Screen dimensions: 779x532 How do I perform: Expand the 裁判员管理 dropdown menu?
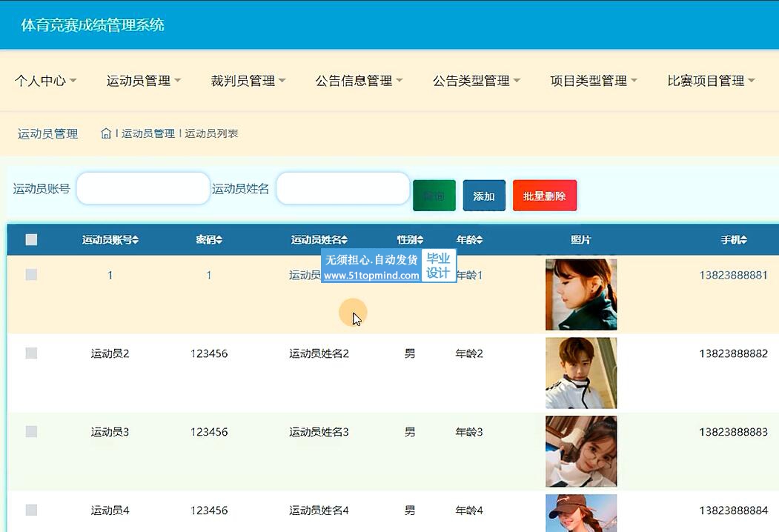(248, 81)
